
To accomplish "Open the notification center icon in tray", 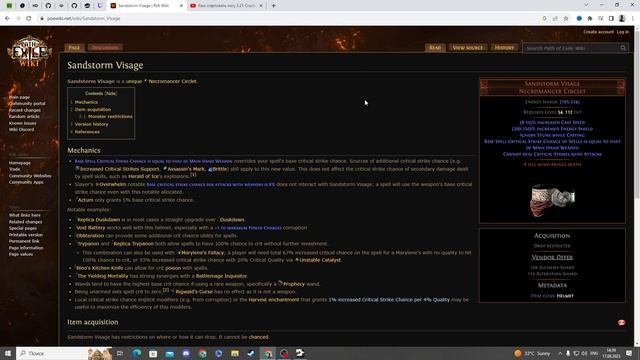I will click(x=629, y=353).
